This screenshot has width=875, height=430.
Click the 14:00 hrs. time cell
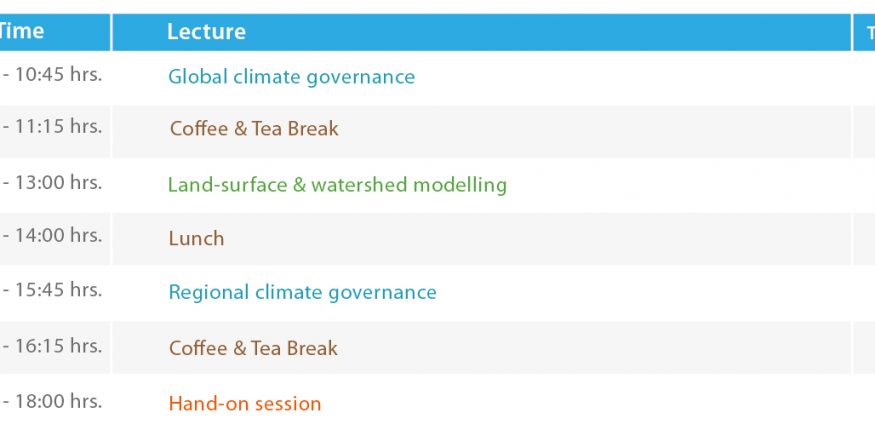click(x=53, y=235)
